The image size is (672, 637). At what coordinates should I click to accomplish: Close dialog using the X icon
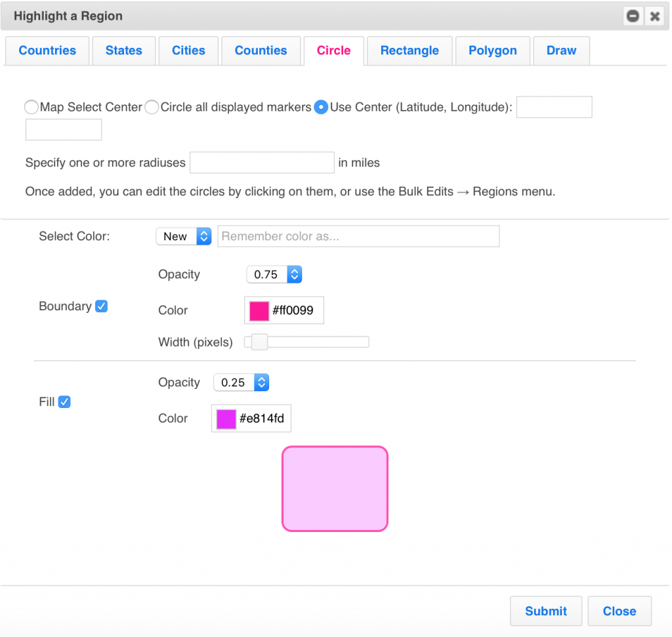654,16
